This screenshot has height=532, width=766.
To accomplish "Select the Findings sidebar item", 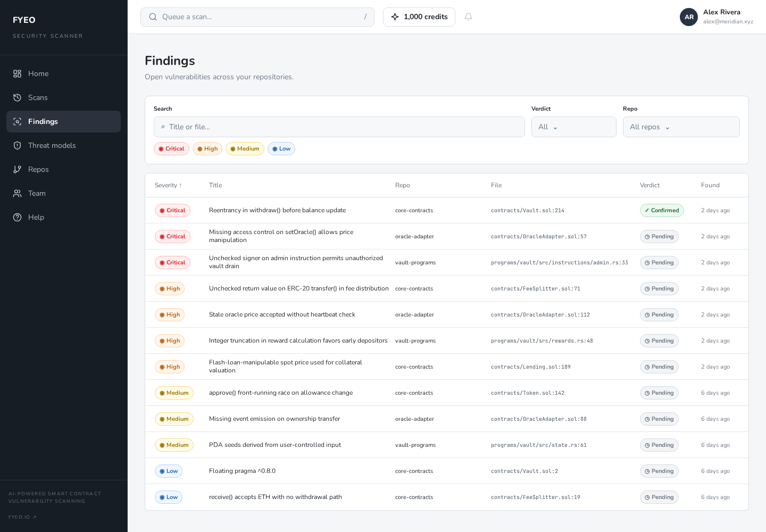I will [x=63, y=121].
